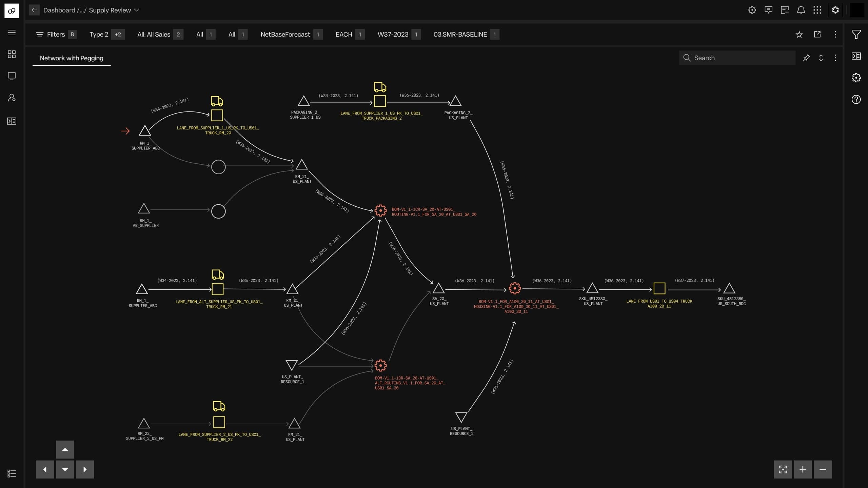The image size is (868, 488).
Task: Zoom in with the plus button
Action: coord(803,469)
